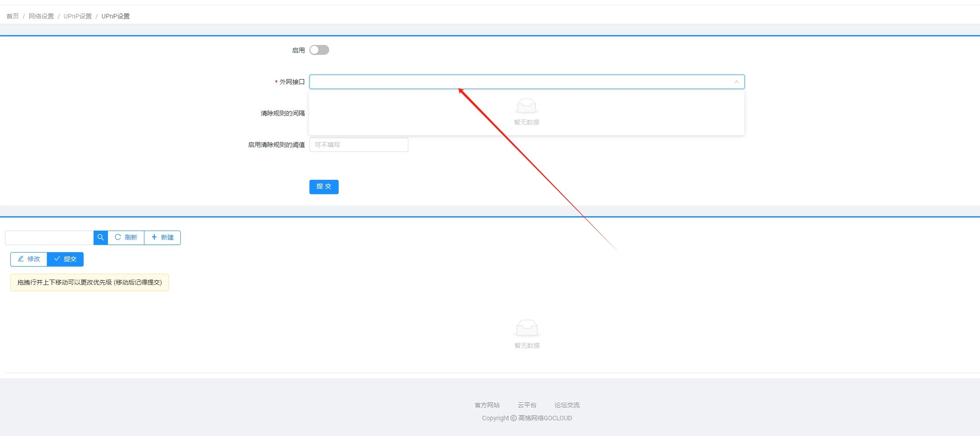Click the plus icon beside 新建
The height and width of the screenshot is (436, 980).
(x=154, y=237)
